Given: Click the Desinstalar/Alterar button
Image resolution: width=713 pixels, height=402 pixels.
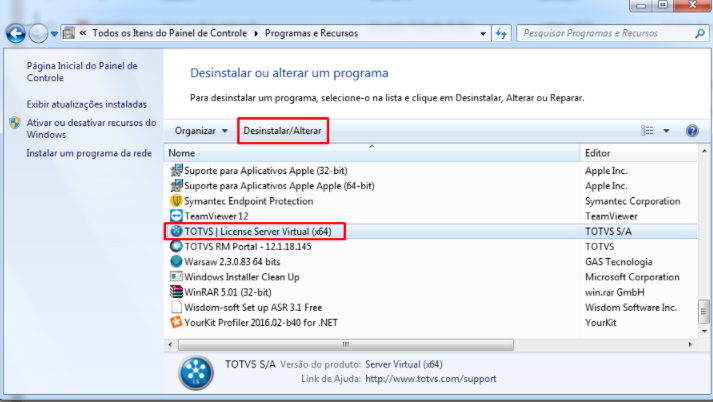Looking at the screenshot, I should click(x=282, y=131).
